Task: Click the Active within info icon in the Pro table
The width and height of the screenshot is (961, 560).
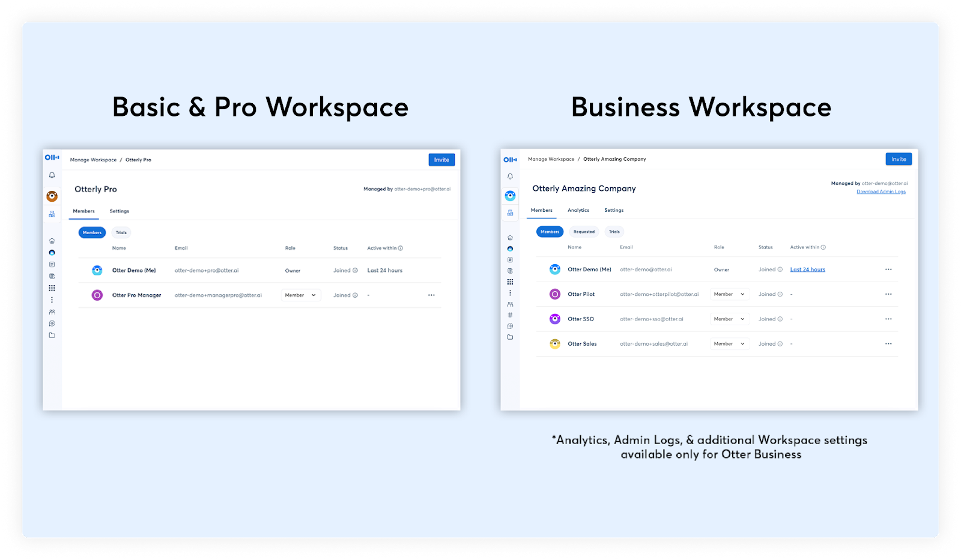Action: point(401,248)
